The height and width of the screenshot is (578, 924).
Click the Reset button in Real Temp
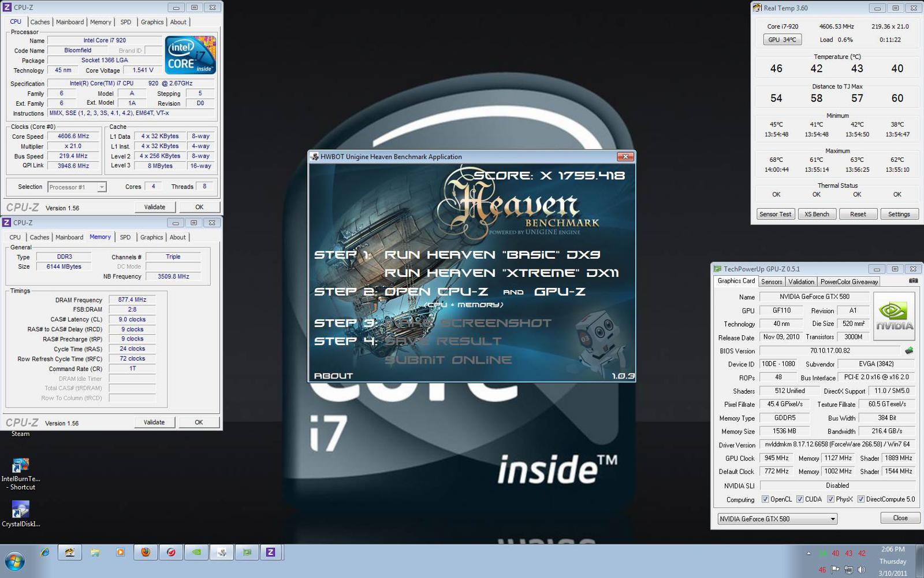pyautogui.click(x=858, y=214)
